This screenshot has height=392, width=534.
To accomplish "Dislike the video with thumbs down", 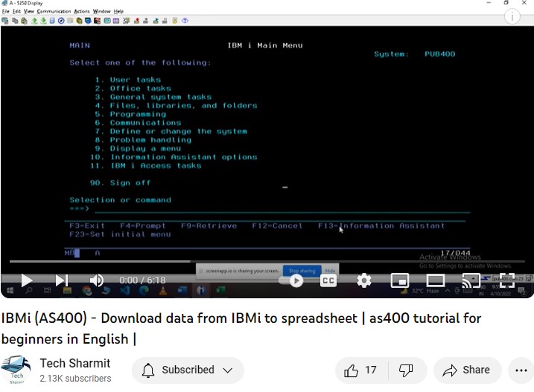I will click(x=406, y=370).
